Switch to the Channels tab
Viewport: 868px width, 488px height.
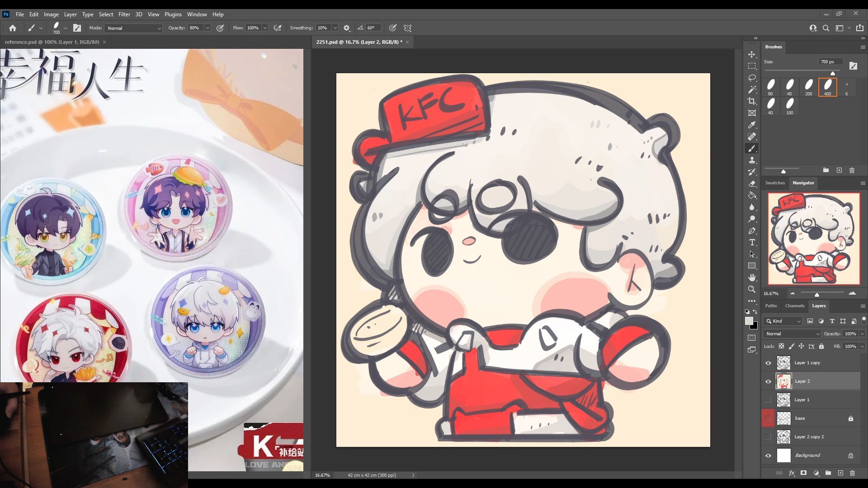click(794, 306)
